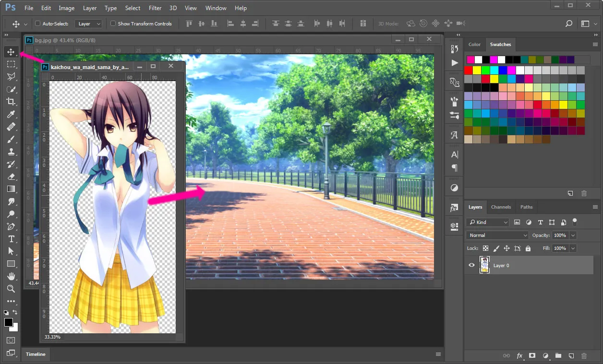603x364 pixels.
Task: Open the Adjustments panel icon
Action: (x=454, y=188)
